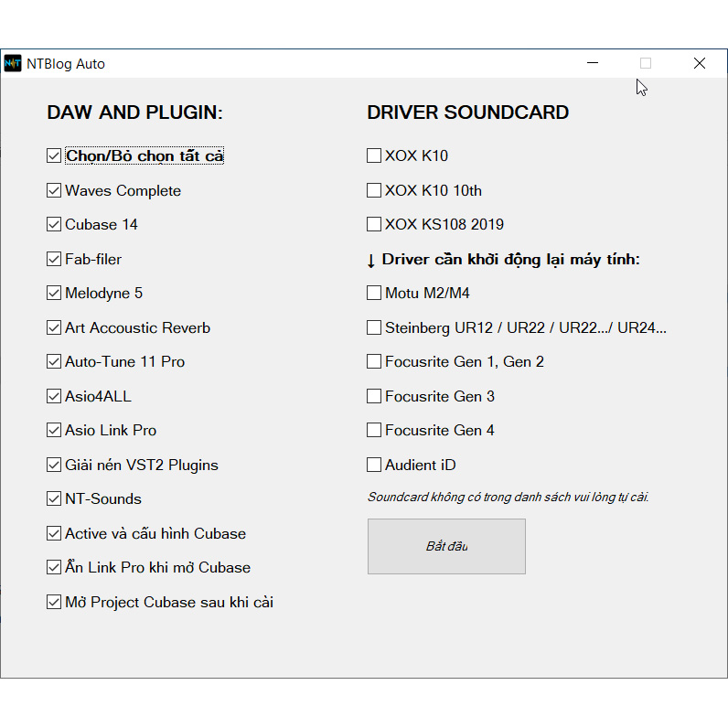This screenshot has height=728, width=728.
Task: Disable Art Accoustic Reverb installation
Action: point(54,327)
